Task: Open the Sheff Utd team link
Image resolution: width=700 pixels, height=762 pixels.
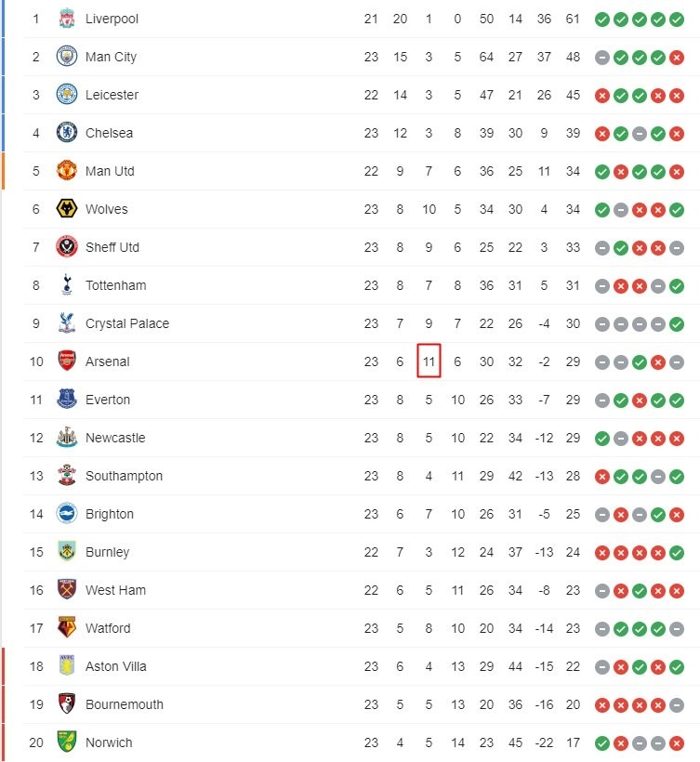Action: point(112,247)
